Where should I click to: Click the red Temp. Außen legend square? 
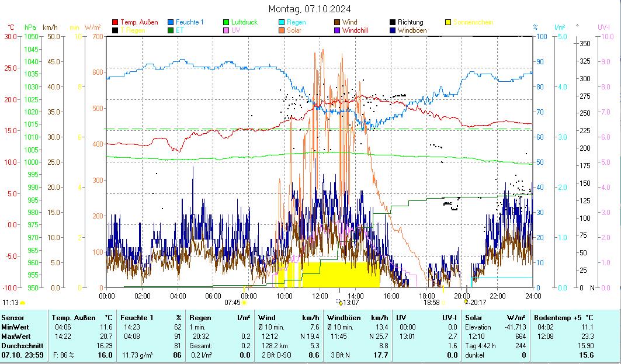115,22
